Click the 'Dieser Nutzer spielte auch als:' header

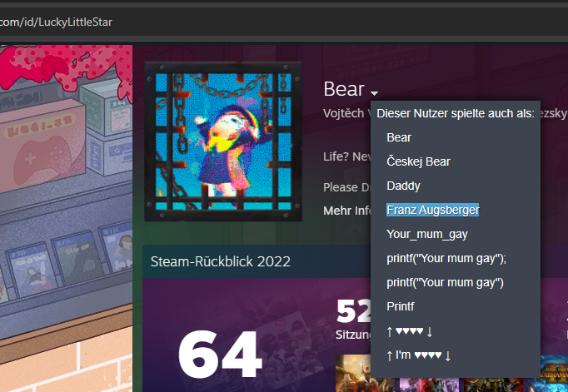pyautogui.click(x=455, y=113)
